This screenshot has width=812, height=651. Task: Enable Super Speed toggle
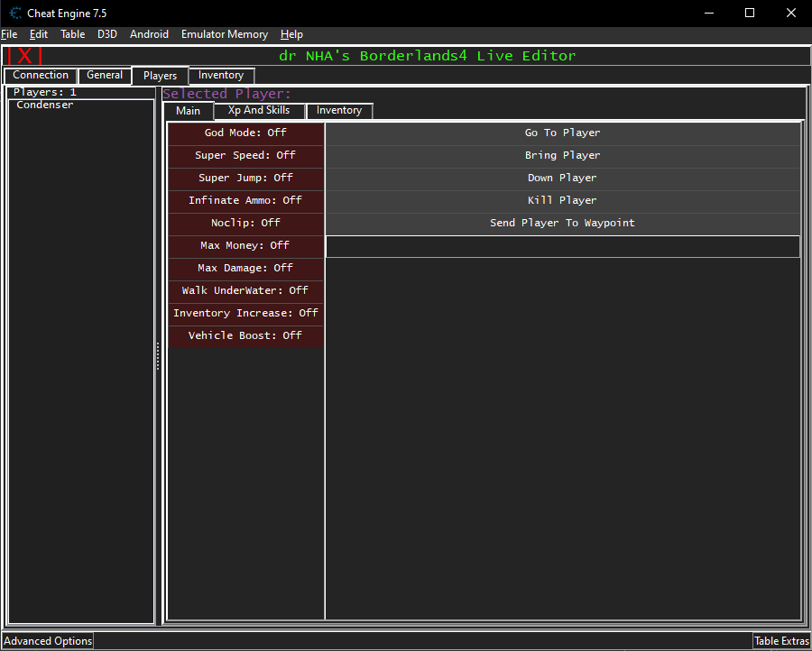tap(245, 156)
